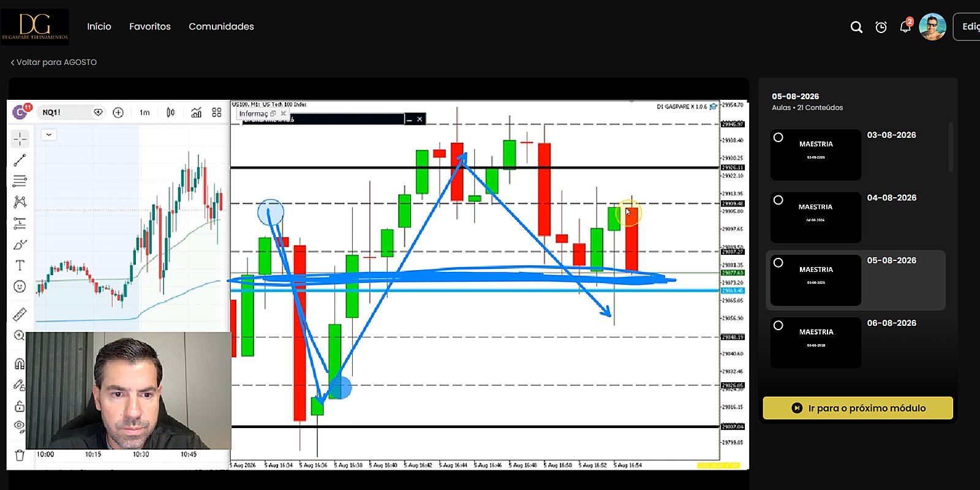Go to Início menu
Screen dimensions: 980x490
click(x=99, y=26)
